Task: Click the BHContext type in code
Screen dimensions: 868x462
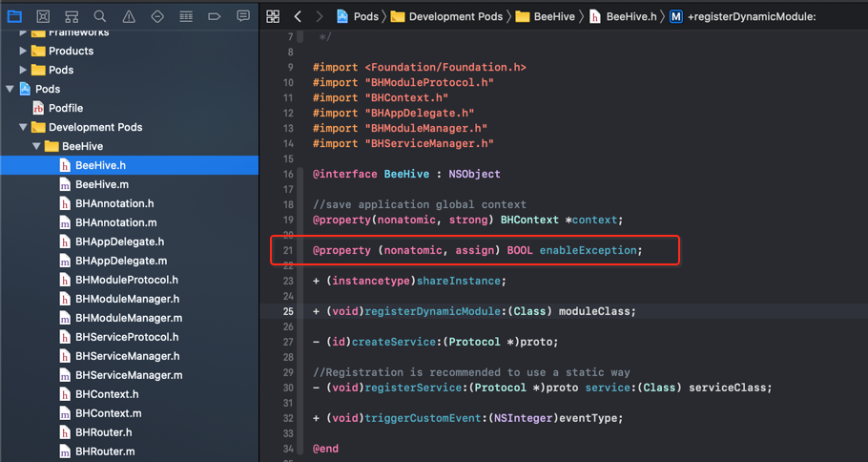Action: click(x=529, y=220)
